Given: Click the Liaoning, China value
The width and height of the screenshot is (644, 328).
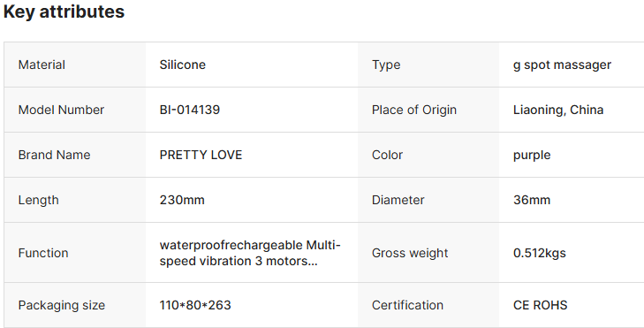Looking at the screenshot, I should point(558,110).
